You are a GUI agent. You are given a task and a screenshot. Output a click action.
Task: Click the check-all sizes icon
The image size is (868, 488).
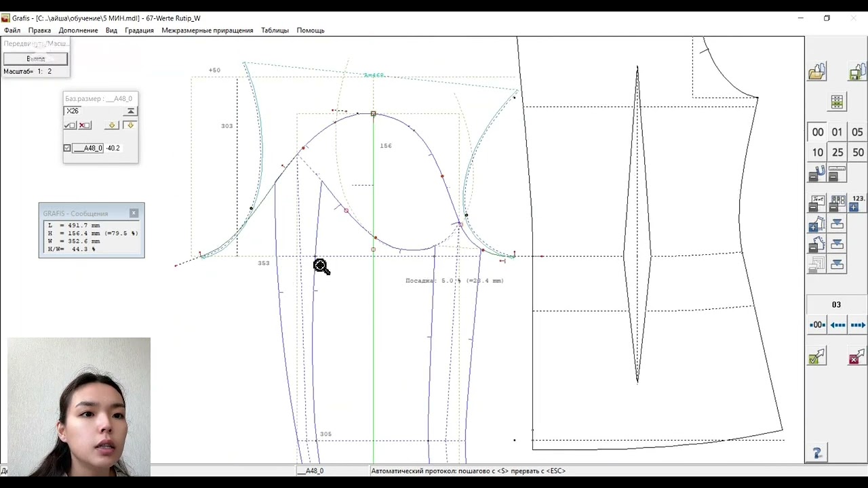70,125
